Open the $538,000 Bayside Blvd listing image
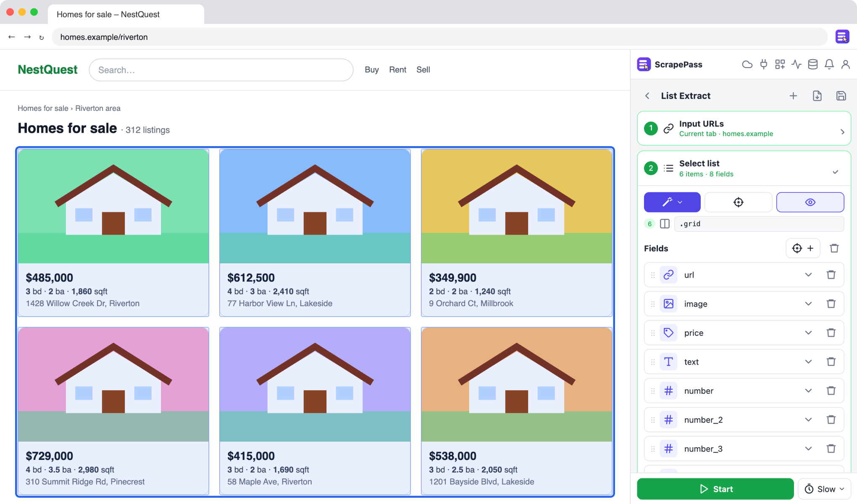The width and height of the screenshot is (857, 504). pyautogui.click(x=517, y=385)
